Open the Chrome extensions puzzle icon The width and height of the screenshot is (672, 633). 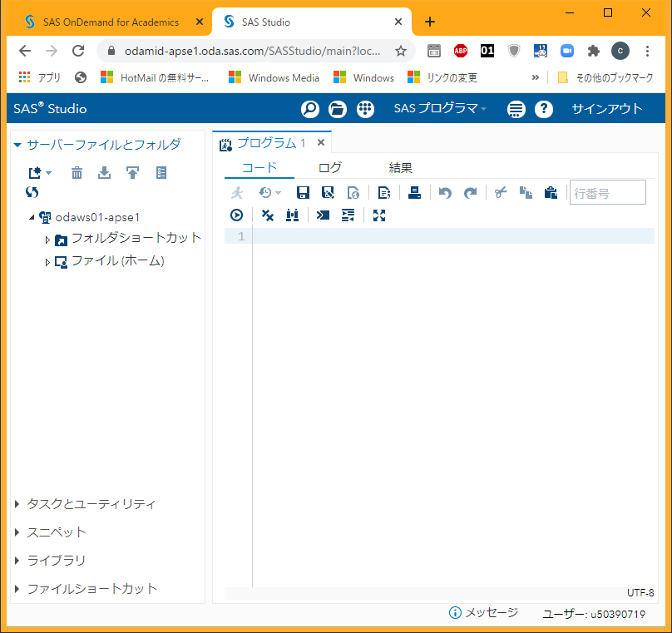pos(593,51)
